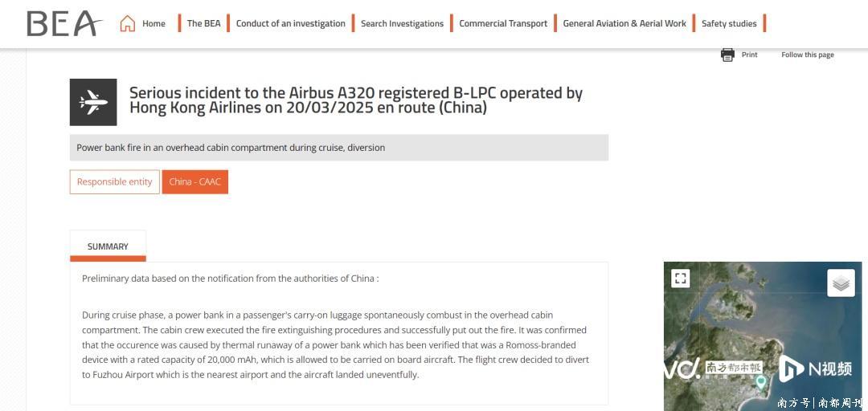
Task: Click the location pin on the map
Action: click(760, 381)
